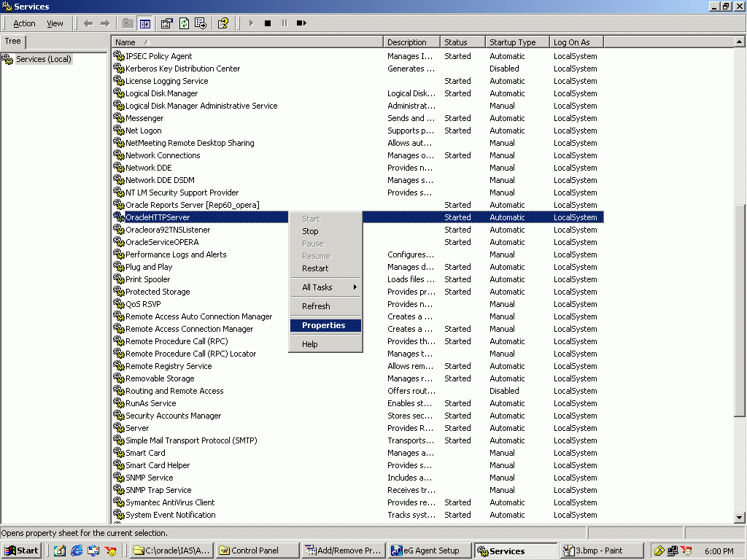This screenshot has height=560, width=747.
Task: Click the first yellow system tray icon
Action: point(659,551)
